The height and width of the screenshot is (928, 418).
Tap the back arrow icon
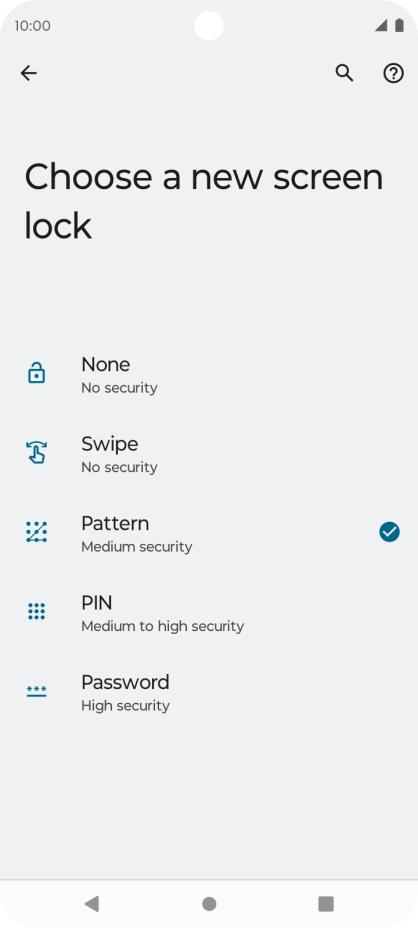(x=28, y=73)
